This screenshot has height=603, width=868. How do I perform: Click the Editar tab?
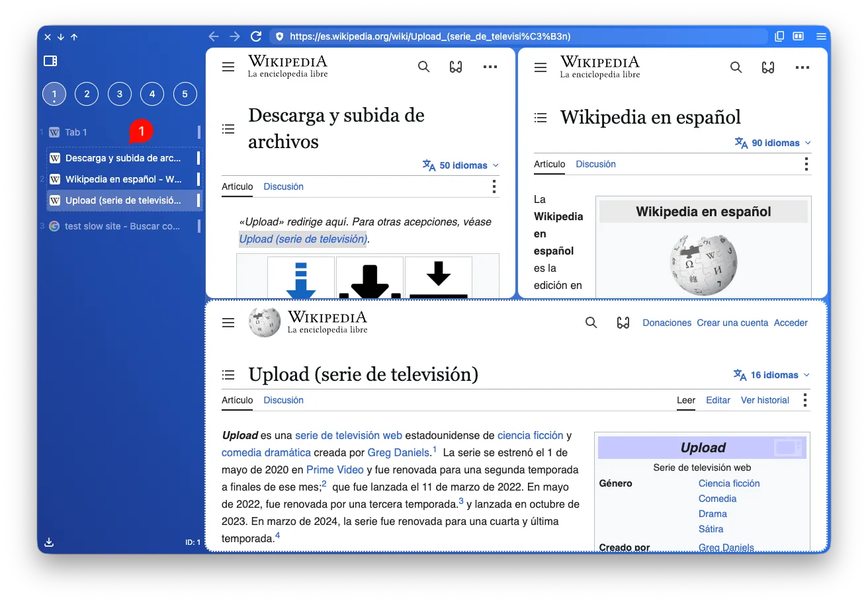(x=718, y=400)
